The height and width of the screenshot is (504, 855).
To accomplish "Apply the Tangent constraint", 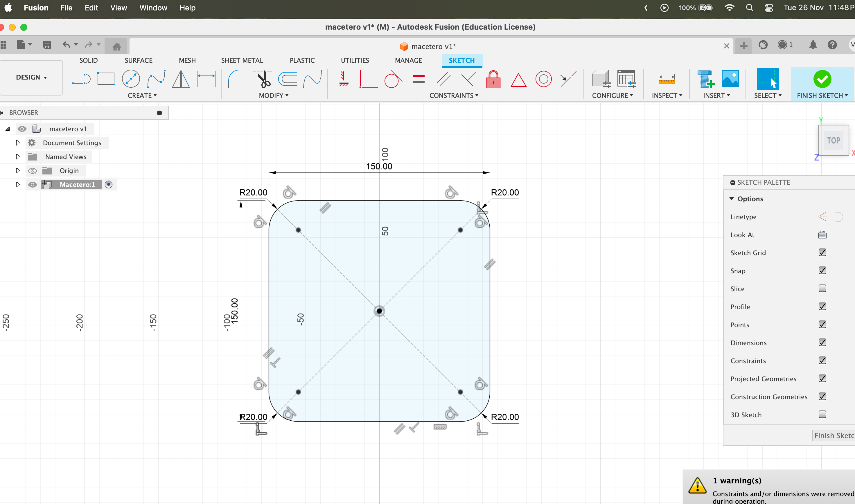I will pyautogui.click(x=393, y=79).
